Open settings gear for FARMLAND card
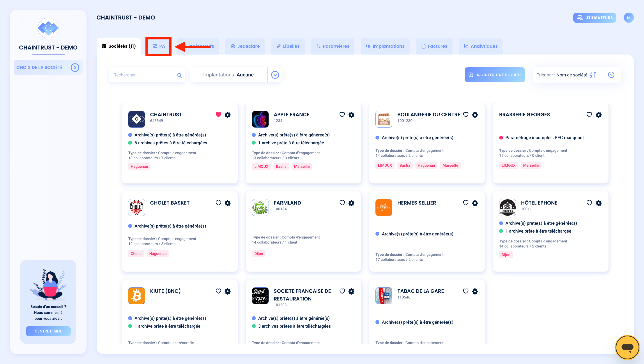Viewport: 644px width, 364px height. pos(351,203)
